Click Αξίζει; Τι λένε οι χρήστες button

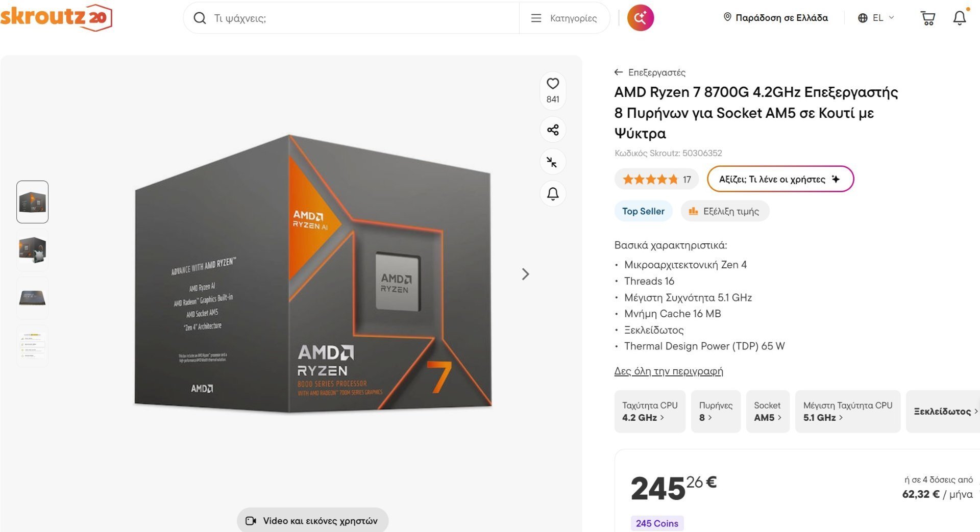tap(780, 179)
